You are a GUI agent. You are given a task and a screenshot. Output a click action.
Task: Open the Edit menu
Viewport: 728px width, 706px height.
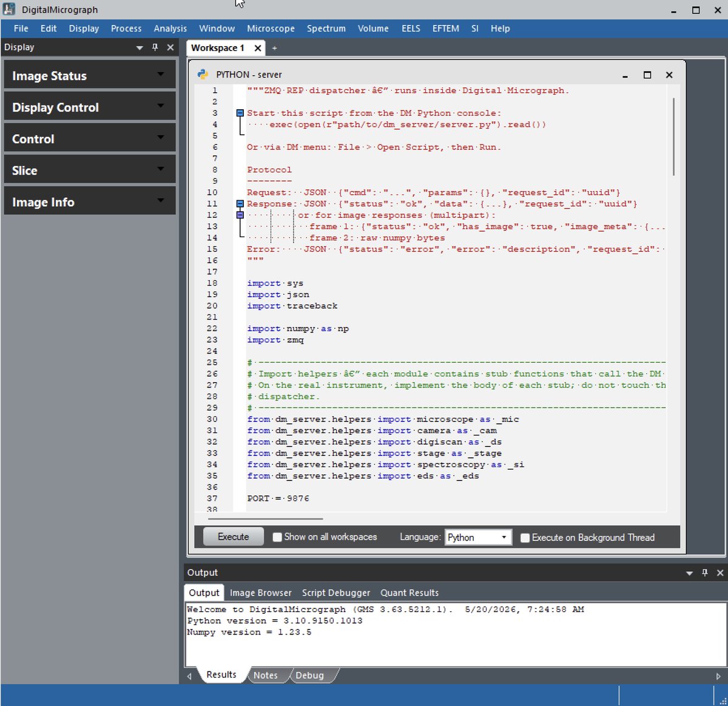coord(49,29)
